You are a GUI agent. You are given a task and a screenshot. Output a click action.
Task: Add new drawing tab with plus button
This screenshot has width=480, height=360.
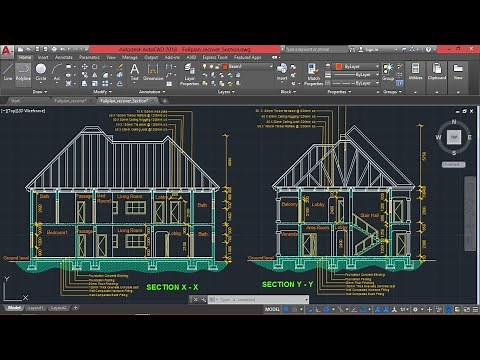tap(165, 100)
